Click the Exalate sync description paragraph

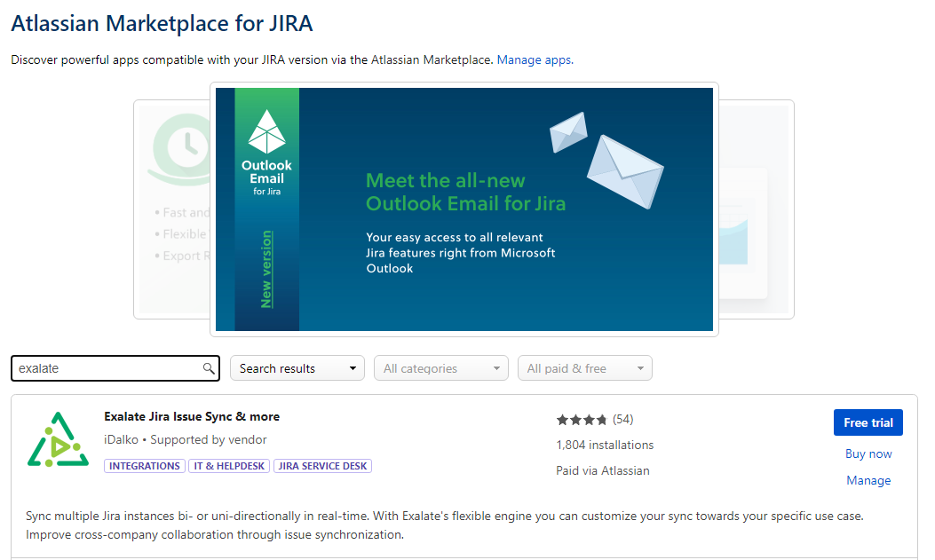point(444,525)
